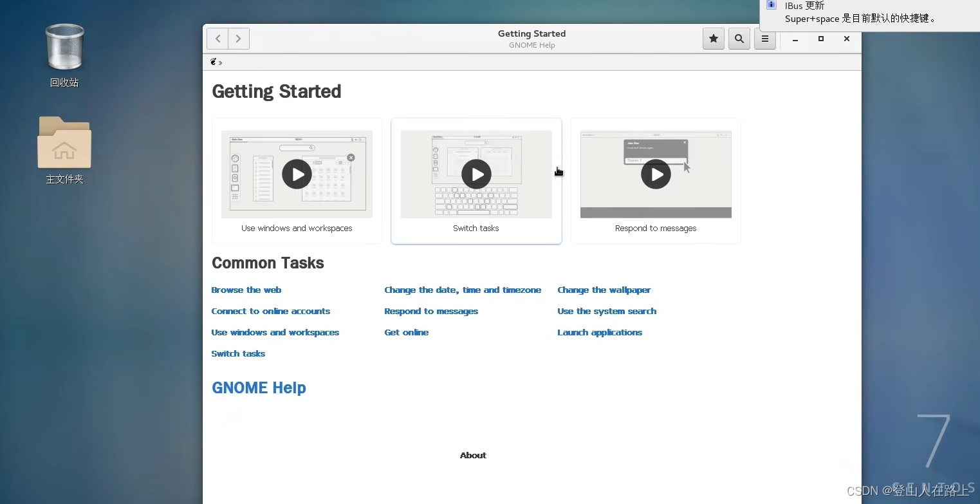Open the Browse the web link
Screen dimensions: 980x504
coord(246,290)
